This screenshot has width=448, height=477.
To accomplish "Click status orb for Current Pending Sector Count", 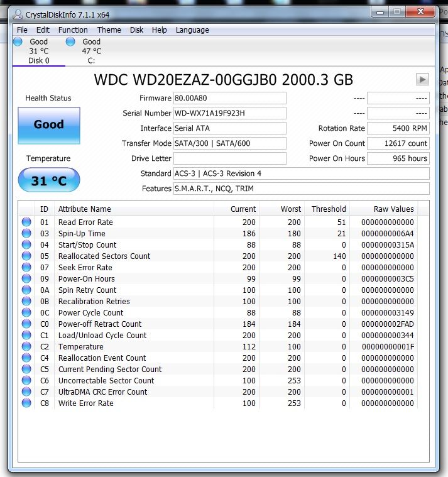I will tap(26, 369).
